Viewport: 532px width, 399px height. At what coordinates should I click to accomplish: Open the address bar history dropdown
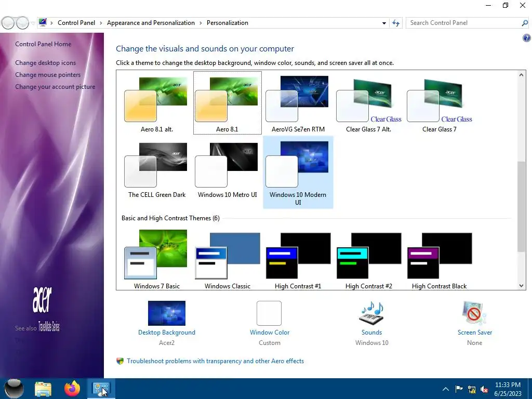click(384, 23)
